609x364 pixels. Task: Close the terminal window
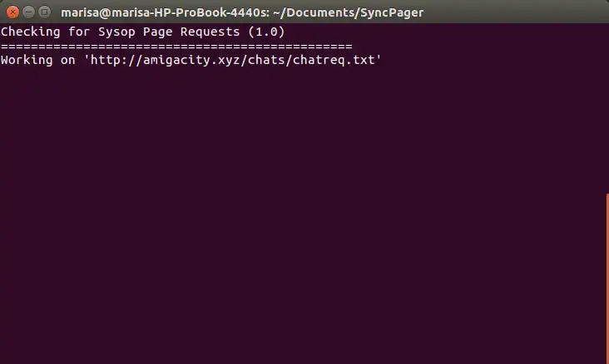(x=12, y=12)
